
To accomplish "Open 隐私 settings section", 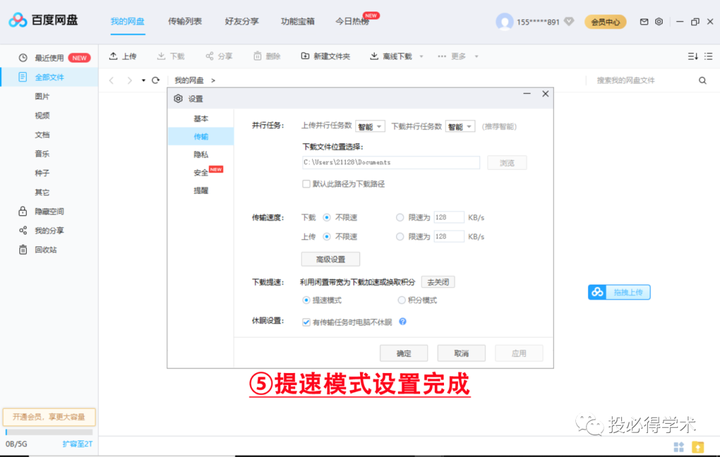I will (x=201, y=154).
